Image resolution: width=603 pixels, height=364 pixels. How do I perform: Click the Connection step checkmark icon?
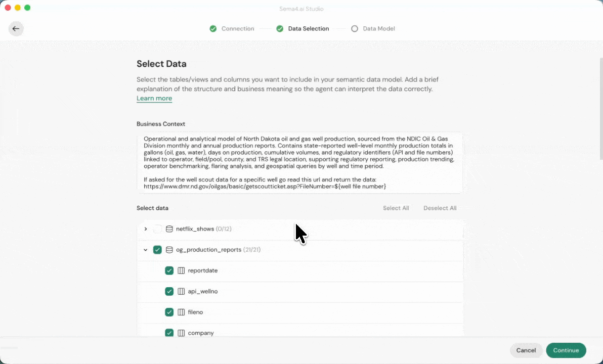[213, 29]
